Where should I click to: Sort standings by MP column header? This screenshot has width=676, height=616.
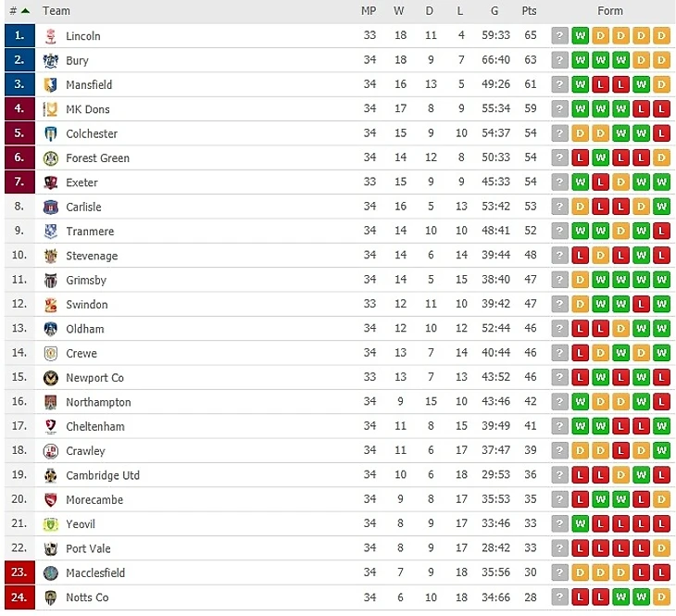[x=369, y=11]
